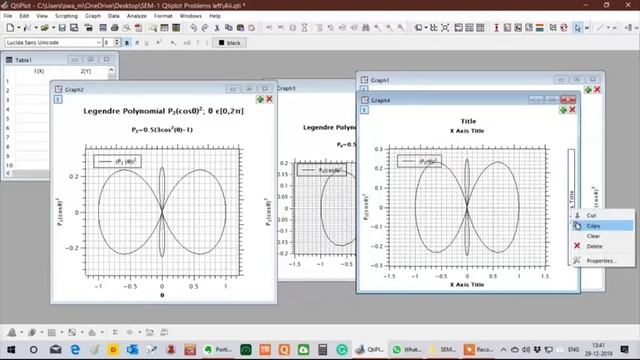Click the New project icon

pos(10,28)
